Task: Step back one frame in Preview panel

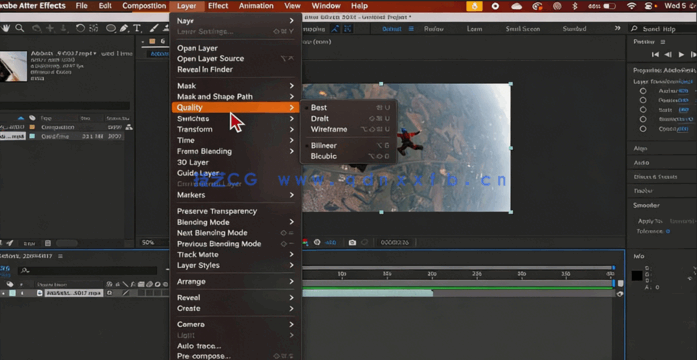Action: 668,54
